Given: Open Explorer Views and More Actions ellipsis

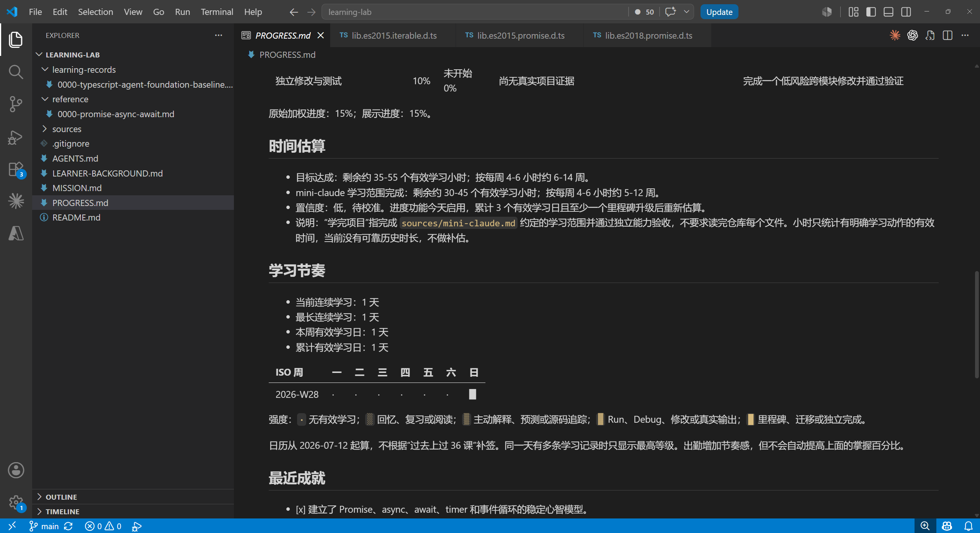Looking at the screenshot, I should pyautogui.click(x=219, y=35).
